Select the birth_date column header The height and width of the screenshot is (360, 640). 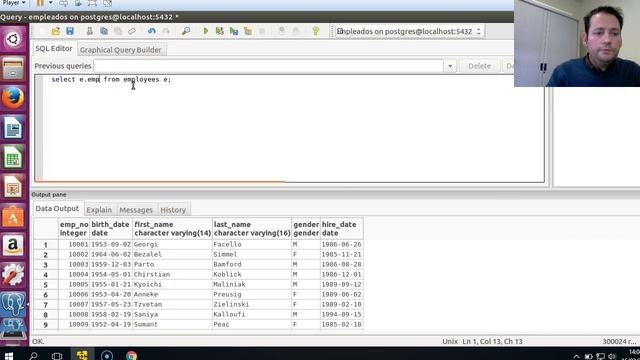tap(111, 229)
